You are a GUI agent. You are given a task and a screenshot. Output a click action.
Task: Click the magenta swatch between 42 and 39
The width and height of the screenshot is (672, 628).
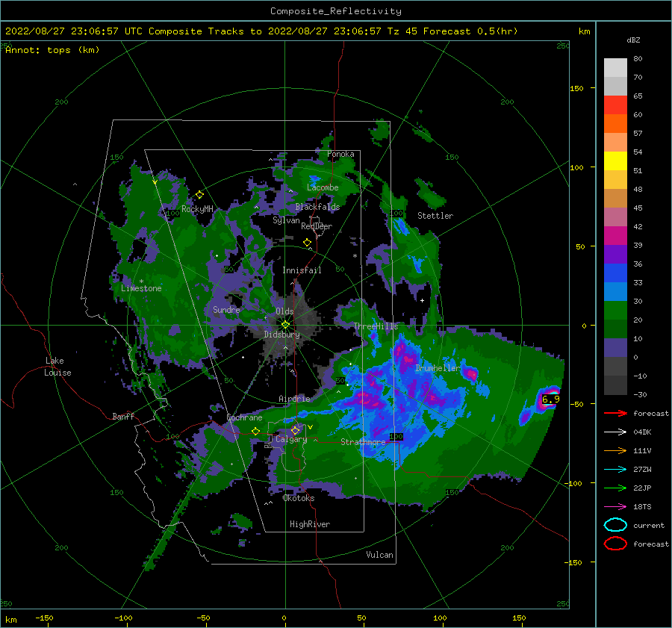click(615, 235)
